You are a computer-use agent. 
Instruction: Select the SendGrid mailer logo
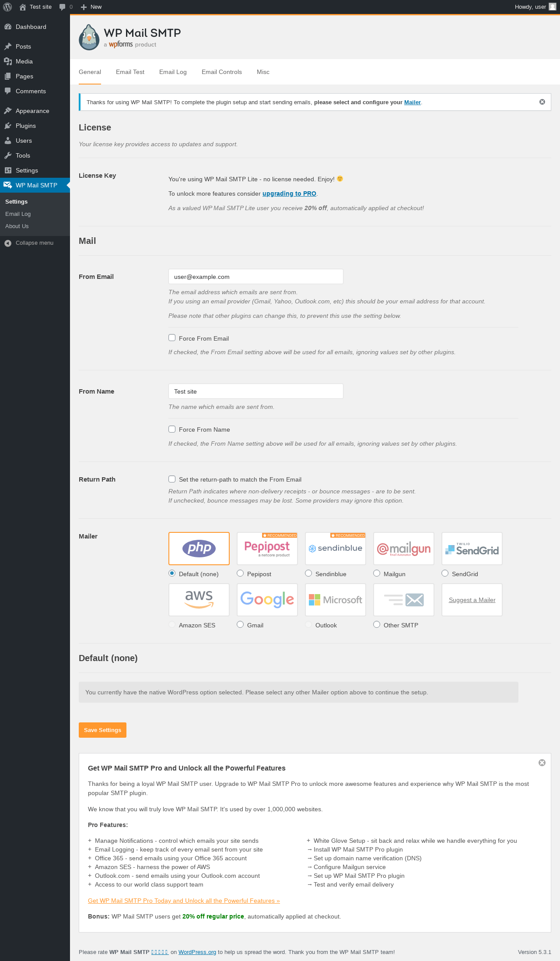pos(472,549)
